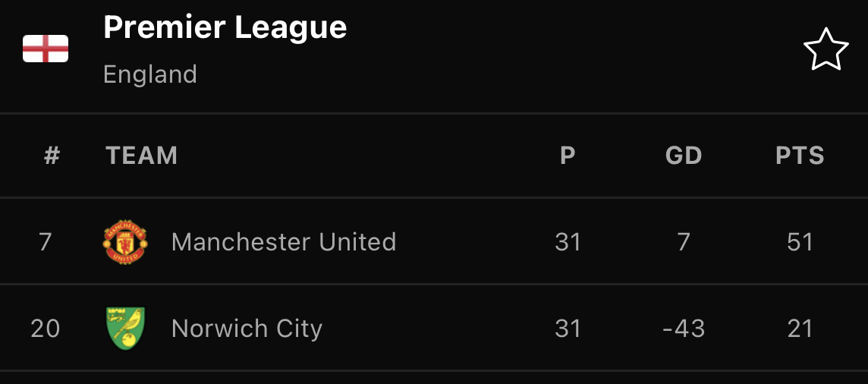Image resolution: width=868 pixels, height=384 pixels.
Task: Sort by the PTS column header
Action: (800, 156)
